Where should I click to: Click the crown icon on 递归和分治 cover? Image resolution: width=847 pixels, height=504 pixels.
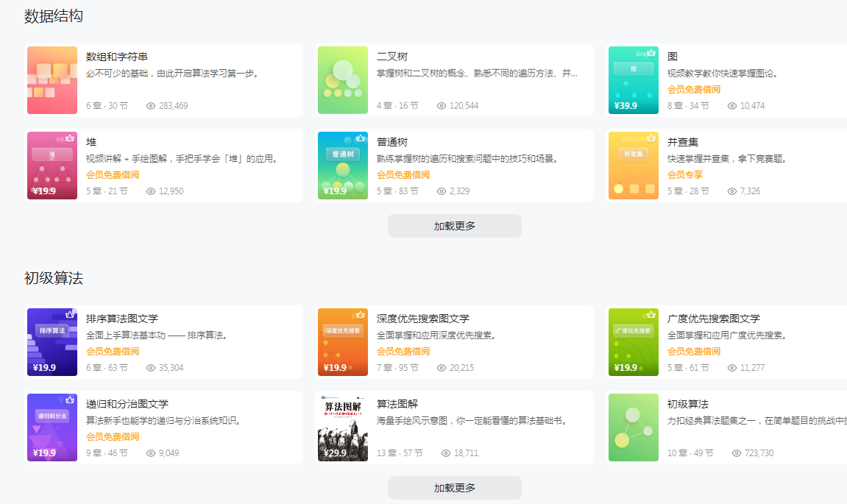click(70, 400)
